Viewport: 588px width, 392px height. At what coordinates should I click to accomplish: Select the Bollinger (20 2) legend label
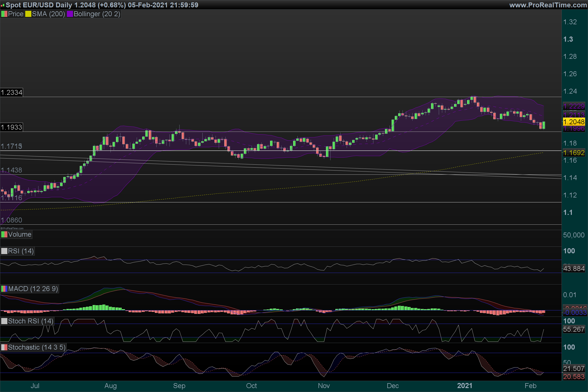point(97,14)
